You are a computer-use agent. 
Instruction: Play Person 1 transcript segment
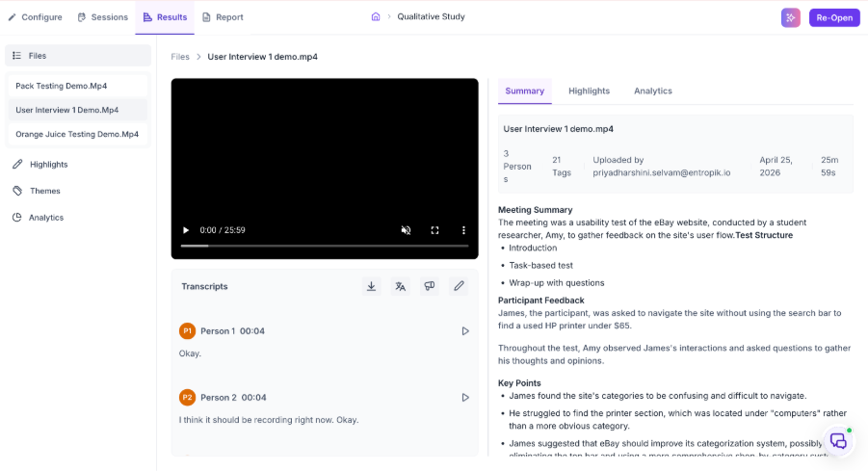[x=465, y=331]
